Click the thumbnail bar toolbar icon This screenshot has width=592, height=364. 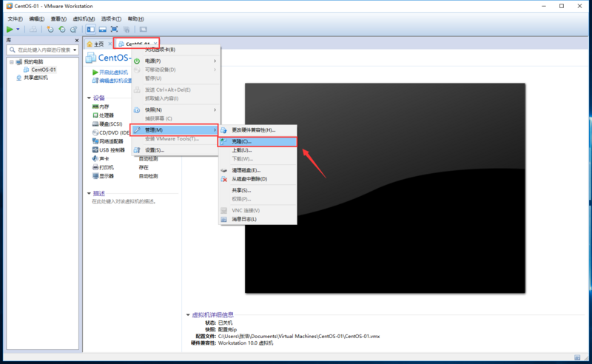coord(102,29)
